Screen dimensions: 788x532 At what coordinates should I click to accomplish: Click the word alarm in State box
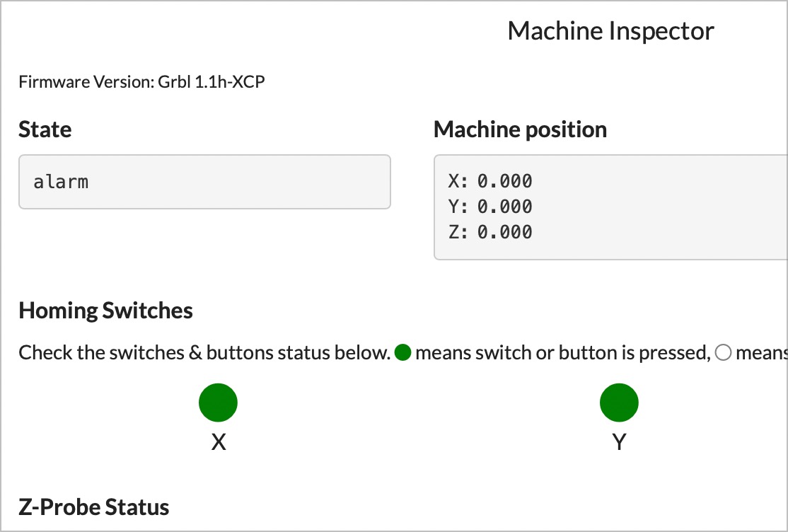click(61, 182)
